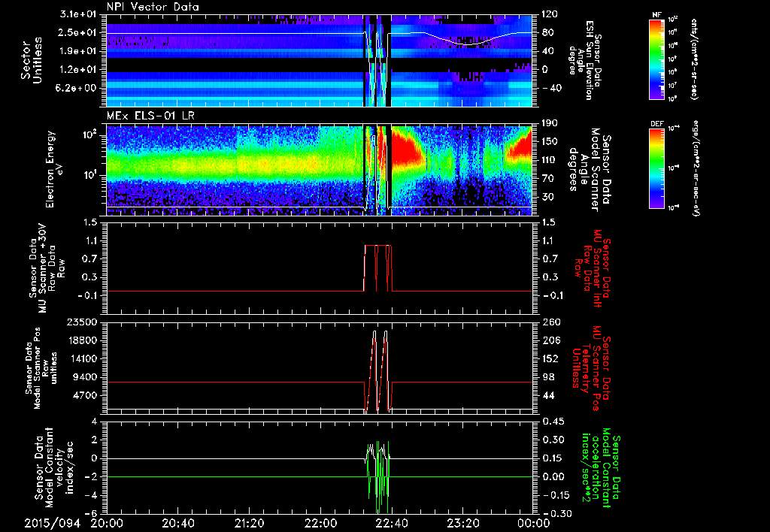Click the "150" scanner angle tick label

(550, 141)
